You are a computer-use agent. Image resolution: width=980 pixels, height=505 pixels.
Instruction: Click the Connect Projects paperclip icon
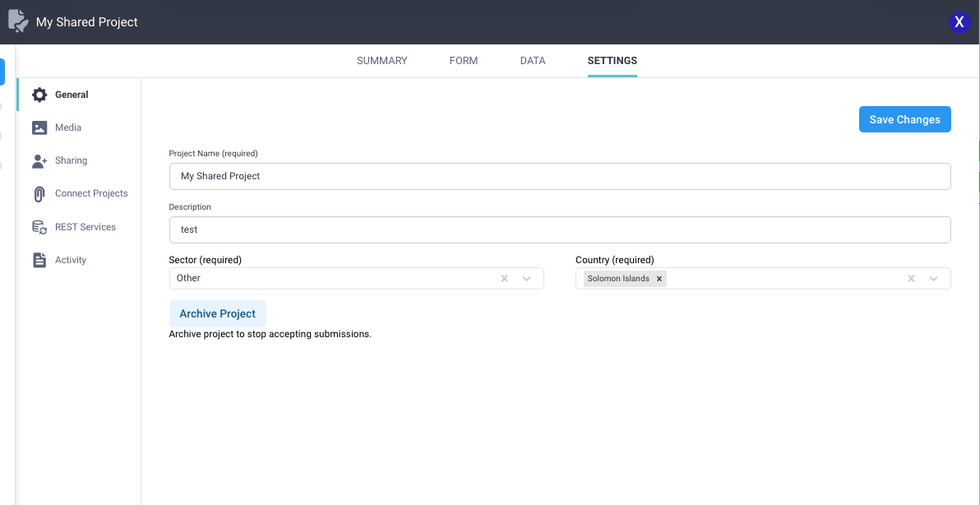39,194
